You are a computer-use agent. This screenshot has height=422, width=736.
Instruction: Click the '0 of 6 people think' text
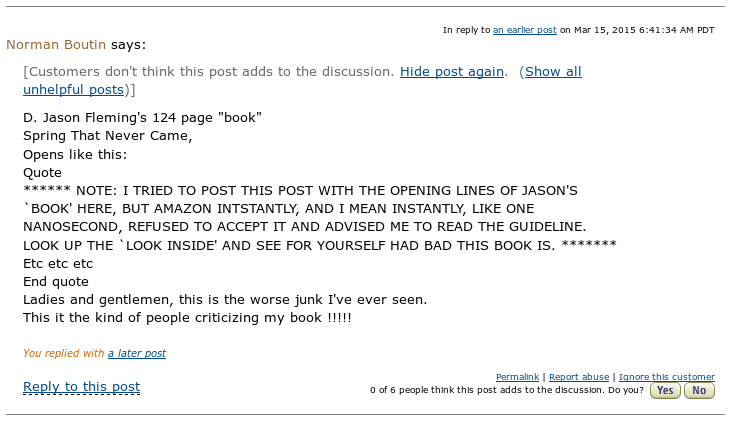click(x=506, y=391)
